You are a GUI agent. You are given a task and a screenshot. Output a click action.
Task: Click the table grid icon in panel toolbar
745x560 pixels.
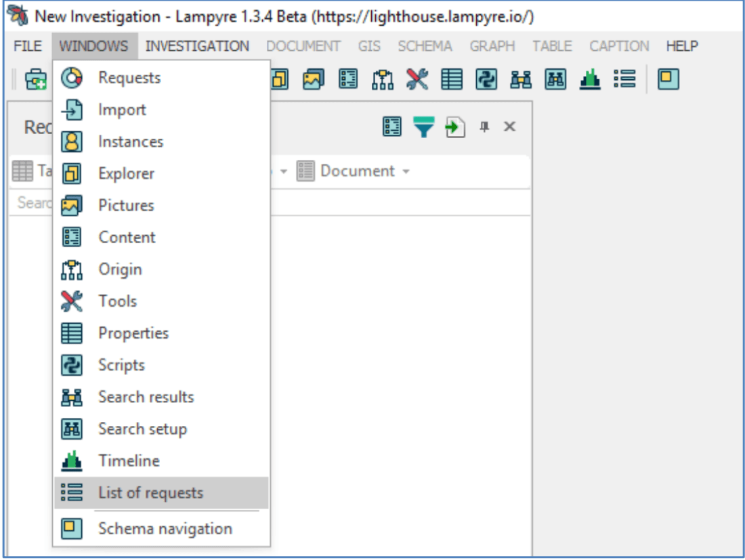[22, 171]
